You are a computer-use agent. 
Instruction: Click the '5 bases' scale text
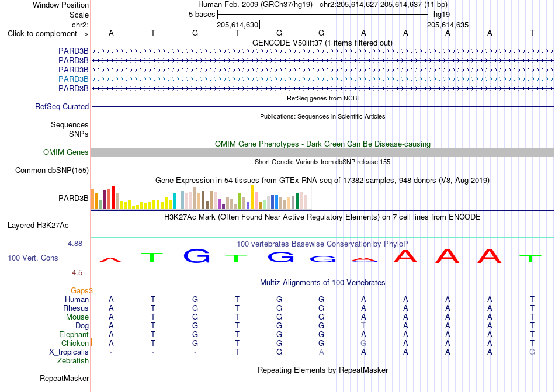(x=202, y=15)
